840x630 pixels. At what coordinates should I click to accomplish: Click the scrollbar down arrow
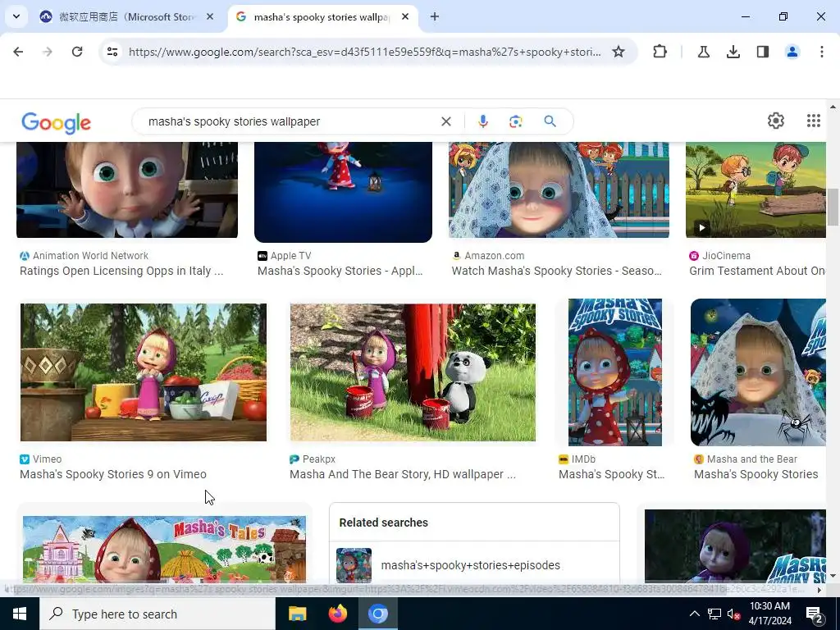[833, 575]
